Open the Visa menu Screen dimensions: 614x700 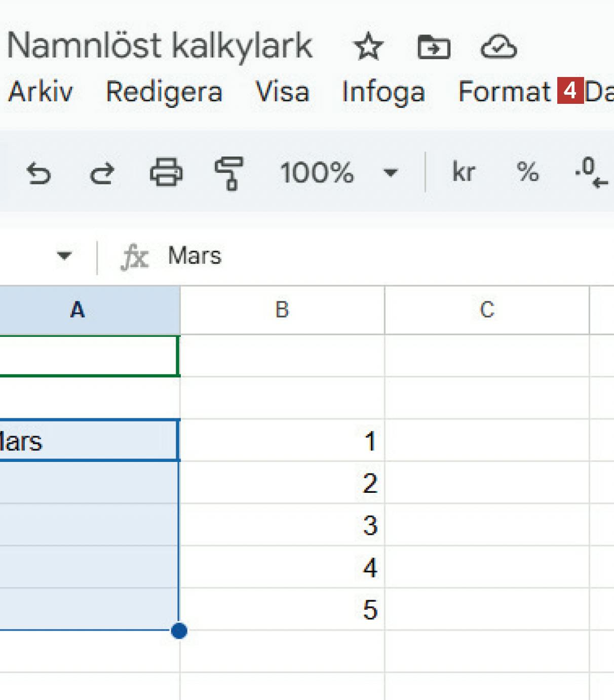point(282,92)
